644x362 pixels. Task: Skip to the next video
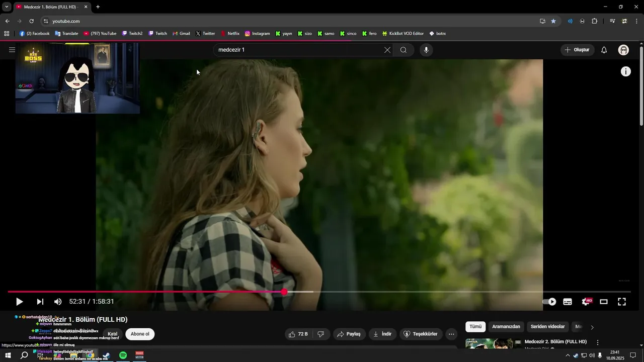40,302
